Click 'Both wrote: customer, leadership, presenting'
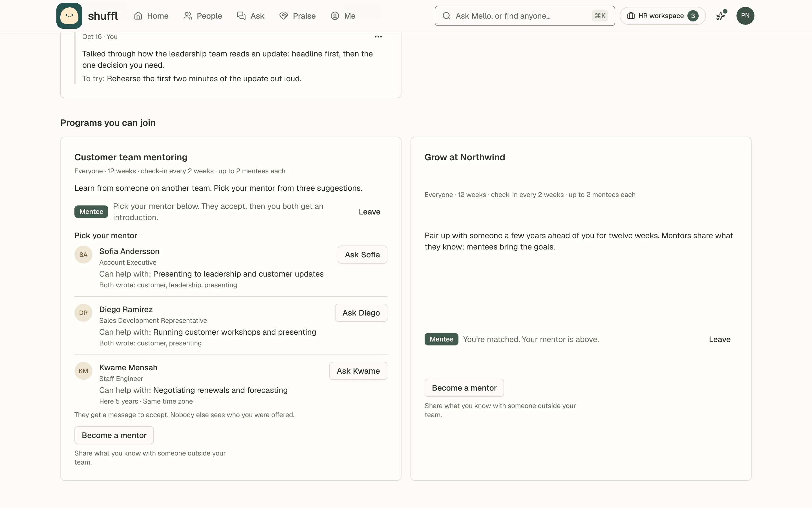812x508 pixels. (168, 285)
